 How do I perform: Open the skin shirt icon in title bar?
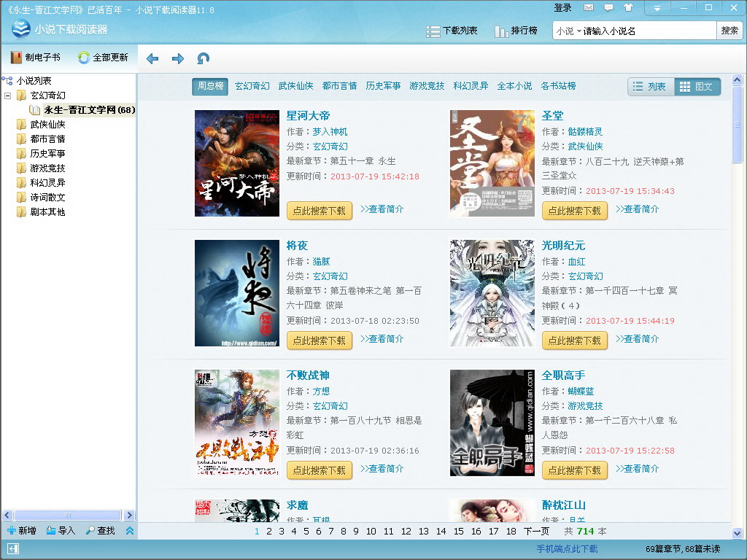pos(628,8)
